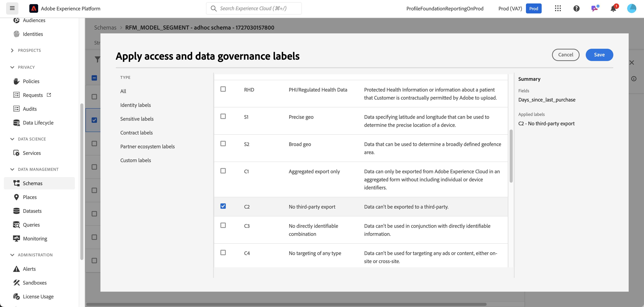644x307 pixels.
Task: Expand the PROSPECTS section
Action: (x=12, y=50)
